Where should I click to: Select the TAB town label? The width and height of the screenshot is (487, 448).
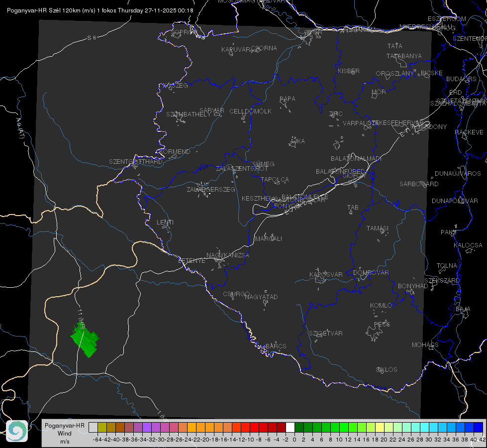(x=353, y=208)
